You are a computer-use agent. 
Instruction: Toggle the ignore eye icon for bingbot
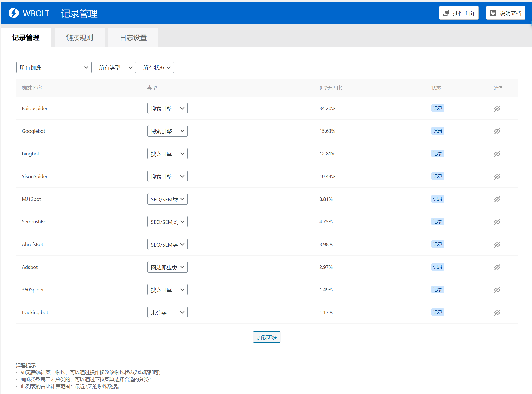[x=497, y=154]
